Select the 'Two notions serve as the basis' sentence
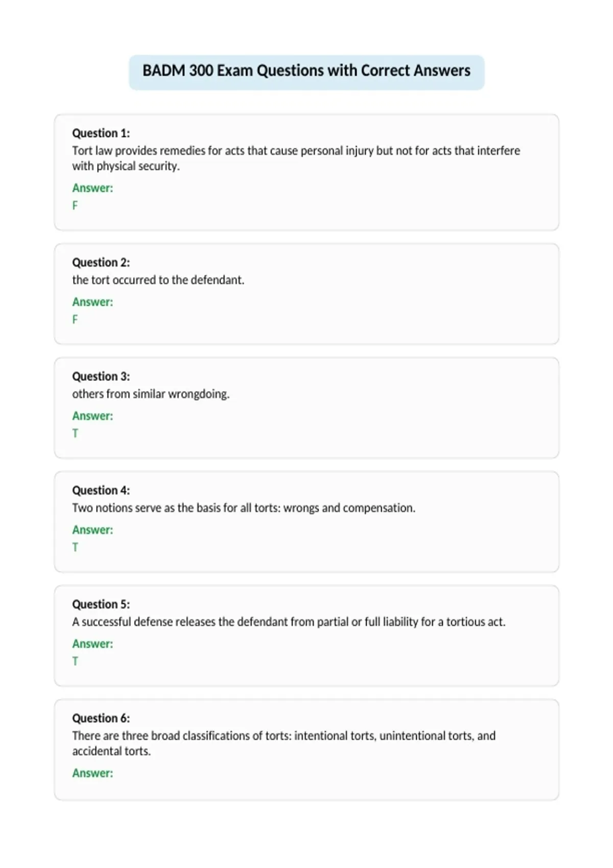The width and height of the screenshot is (613, 868). tap(244, 508)
